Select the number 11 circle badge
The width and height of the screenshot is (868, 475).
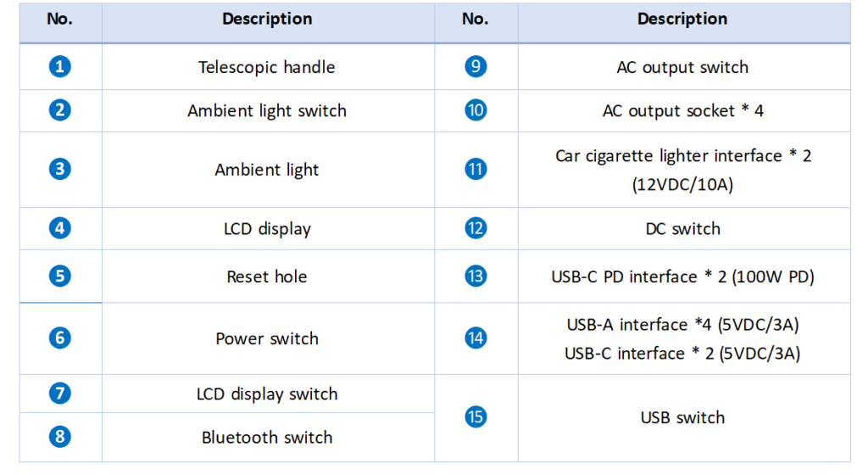476,169
